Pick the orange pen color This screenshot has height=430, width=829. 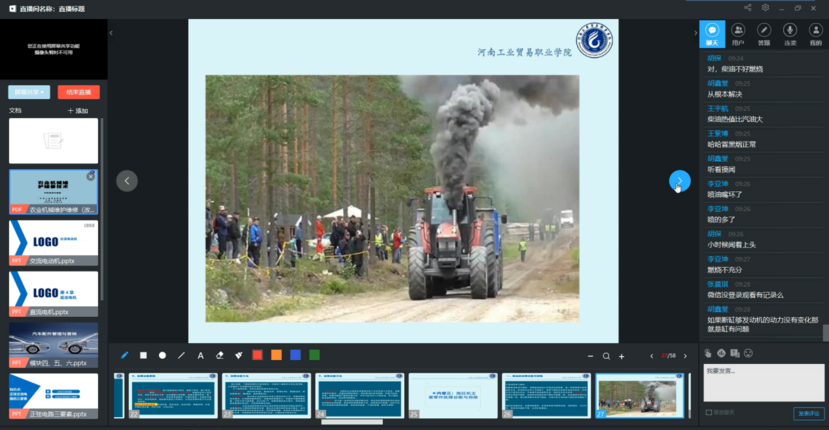click(x=277, y=355)
